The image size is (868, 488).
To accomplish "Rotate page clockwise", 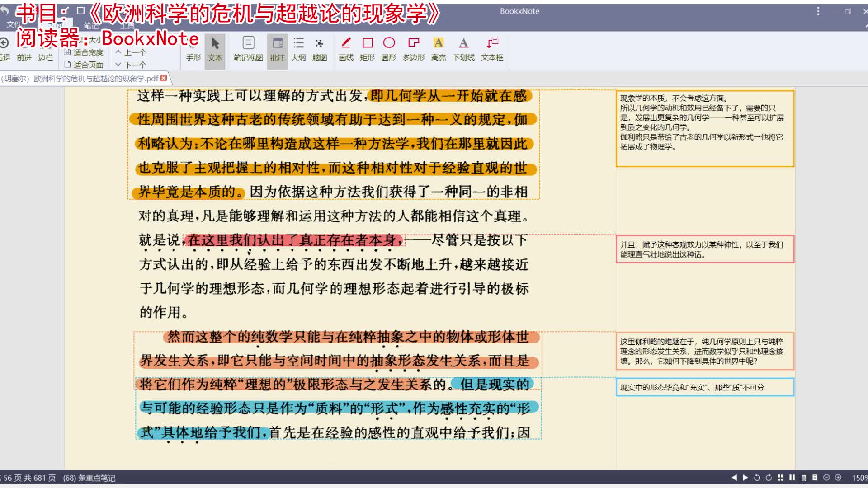I will 769,478.
